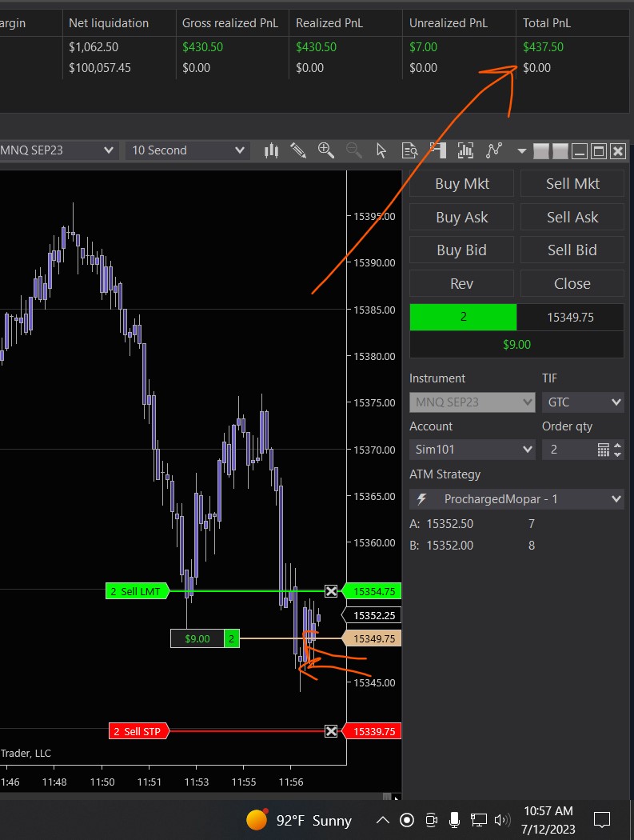The image size is (634, 840).
Task: Open the taskbar network icon
Action: click(478, 820)
